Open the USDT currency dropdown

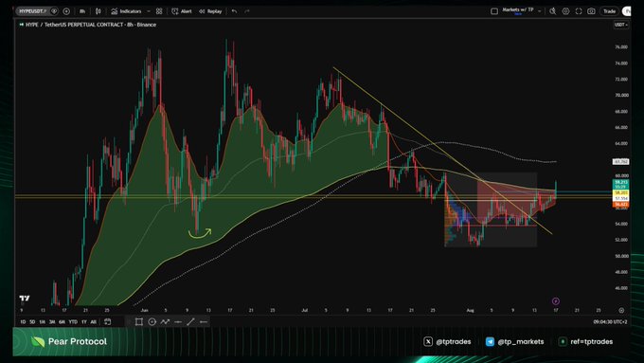(x=620, y=25)
